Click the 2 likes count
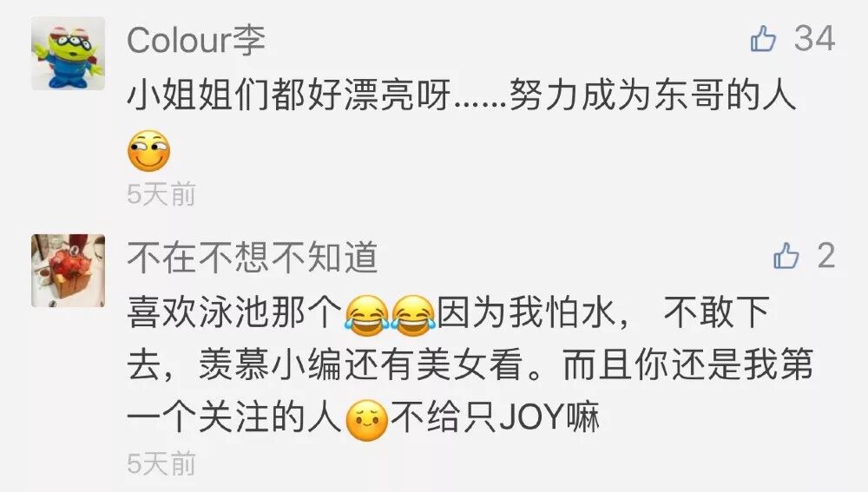868x492 pixels. tap(826, 256)
